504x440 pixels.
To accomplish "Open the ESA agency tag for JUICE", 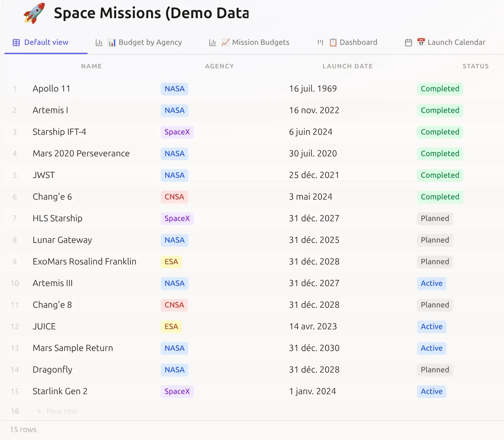I will pyautogui.click(x=171, y=327).
